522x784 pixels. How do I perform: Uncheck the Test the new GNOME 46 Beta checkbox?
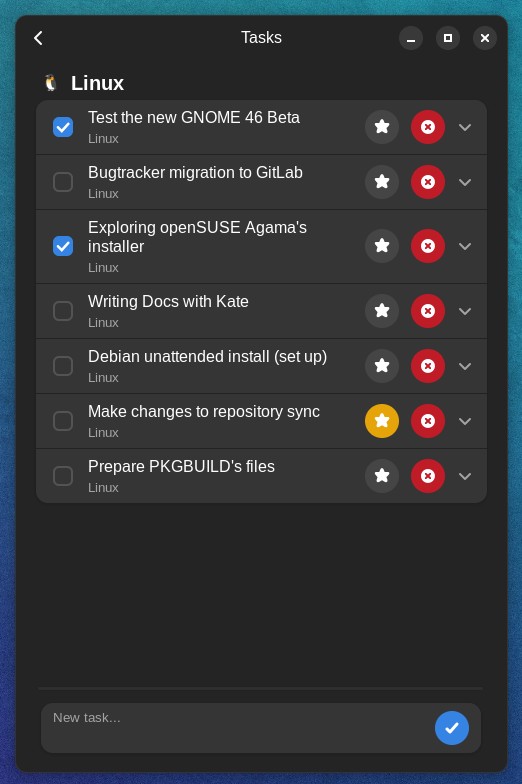63,127
